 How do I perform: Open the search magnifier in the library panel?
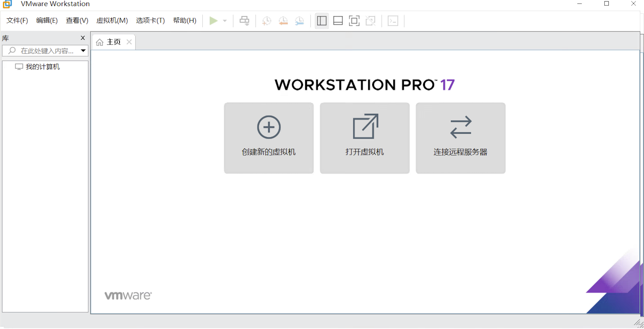pos(12,51)
